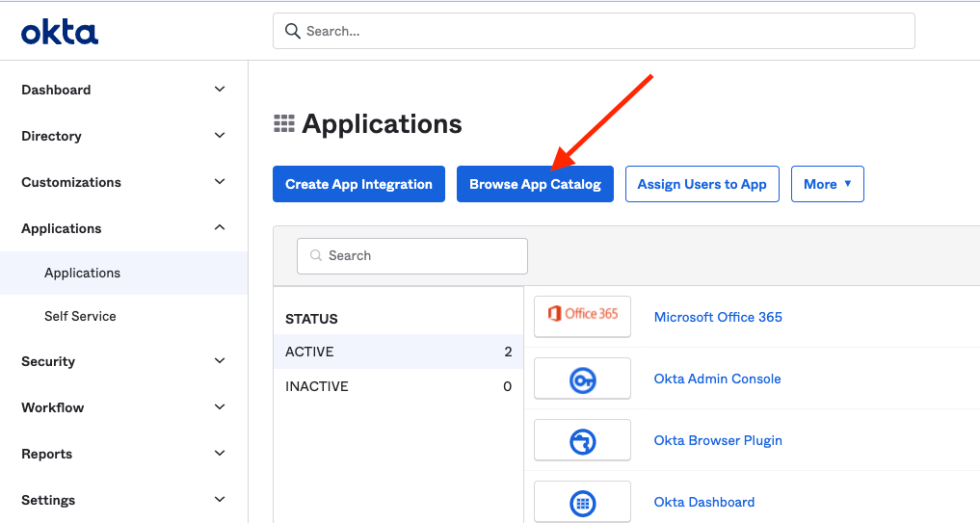980x523 pixels.
Task: Expand the Dashboard sidebar section
Action: click(220, 90)
